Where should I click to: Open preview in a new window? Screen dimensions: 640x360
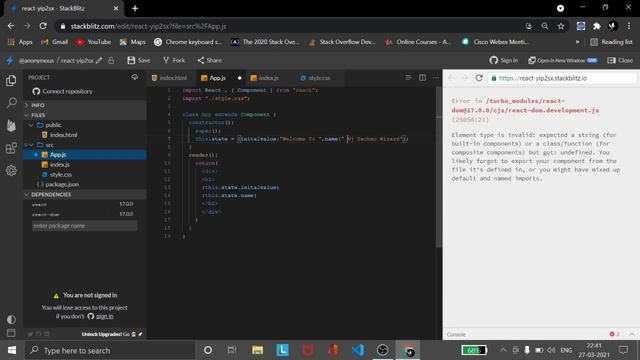pos(563,60)
